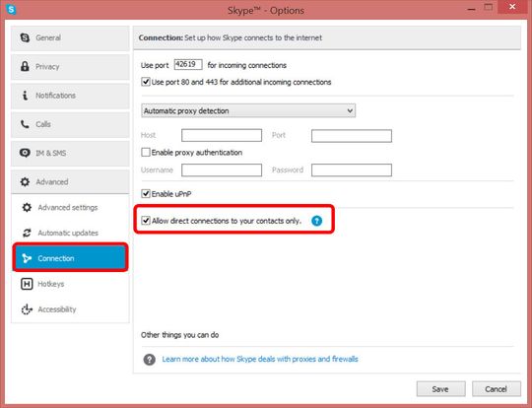
Task: Expand the IM & SMS section
Action: pyautogui.click(x=70, y=153)
